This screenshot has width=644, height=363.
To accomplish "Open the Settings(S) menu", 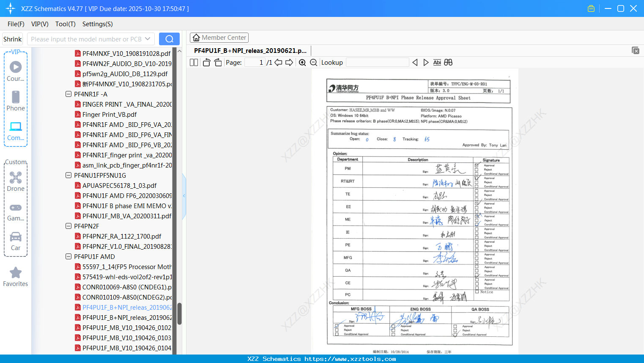I will [x=98, y=24].
